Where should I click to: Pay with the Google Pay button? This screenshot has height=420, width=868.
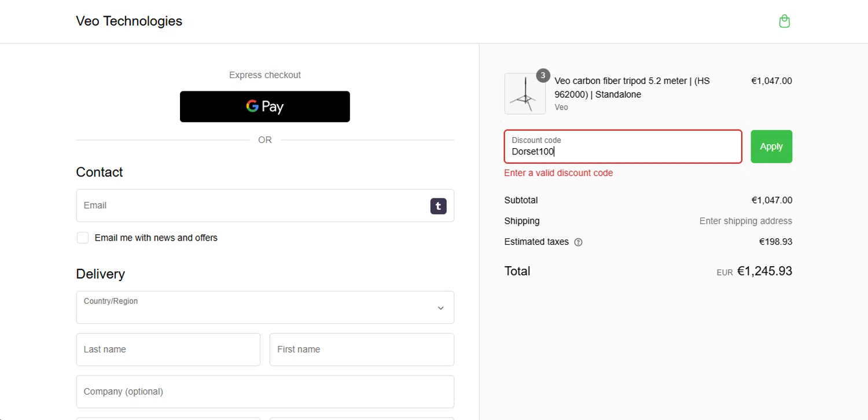click(x=265, y=106)
